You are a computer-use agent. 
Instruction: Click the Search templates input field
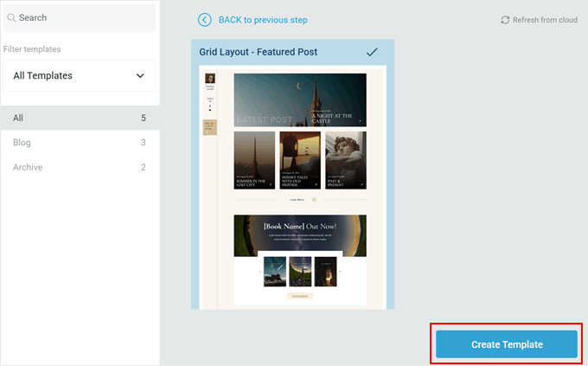point(80,17)
